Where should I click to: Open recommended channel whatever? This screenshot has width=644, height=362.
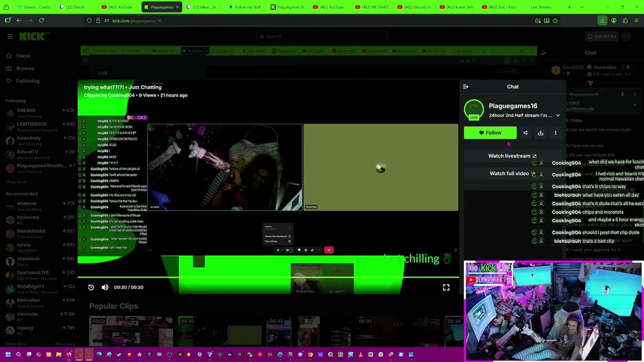tap(40, 206)
